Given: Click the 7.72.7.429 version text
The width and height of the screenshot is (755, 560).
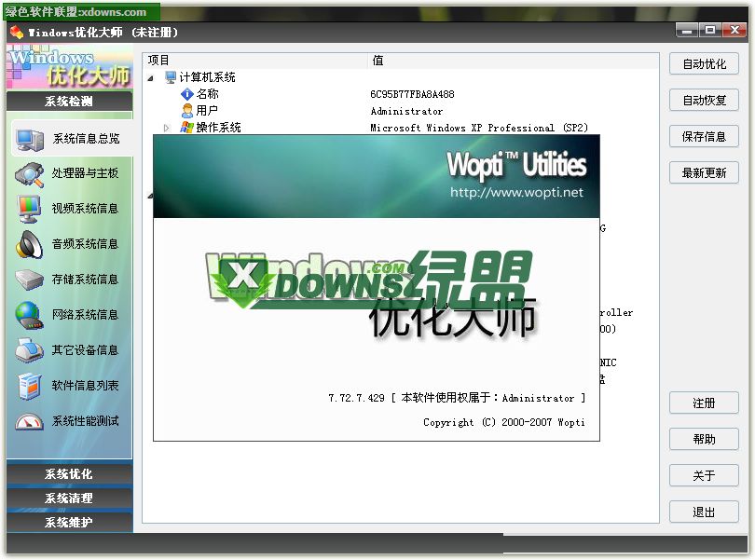Looking at the screenshot, I should [356, 398].
